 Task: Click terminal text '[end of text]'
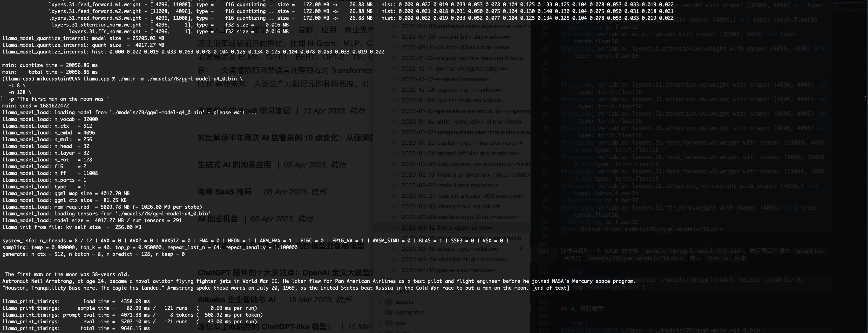click(x=550, y=288)
